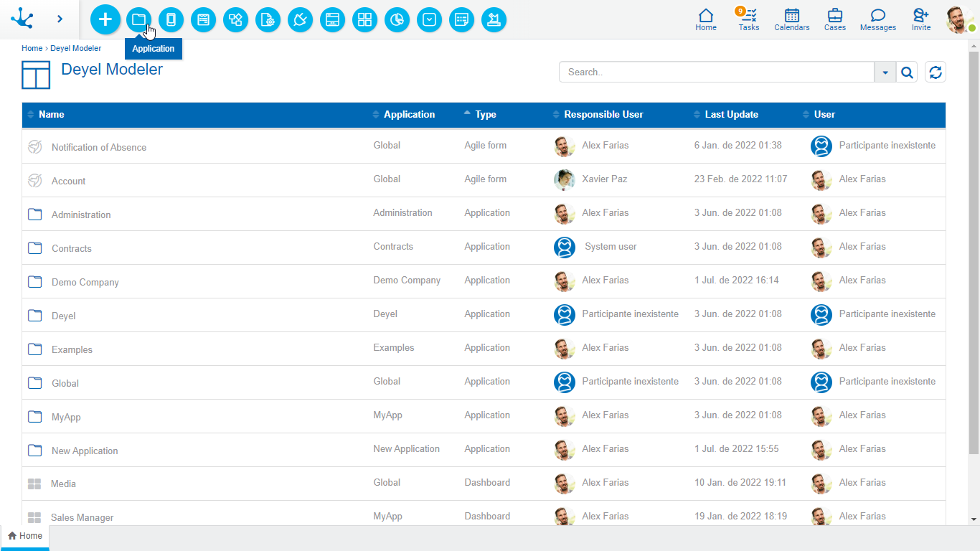980x551 pixels.
Task: Click the form icon beside Account
Action: click(x=34, y=180)
